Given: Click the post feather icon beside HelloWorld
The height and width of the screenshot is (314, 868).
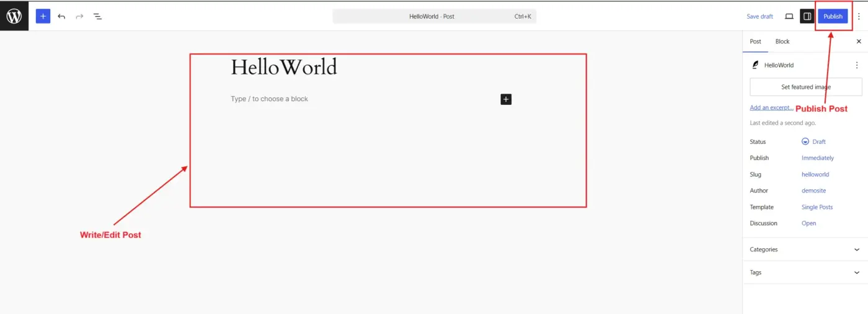Looking at the screenshot, I should 755,65.
